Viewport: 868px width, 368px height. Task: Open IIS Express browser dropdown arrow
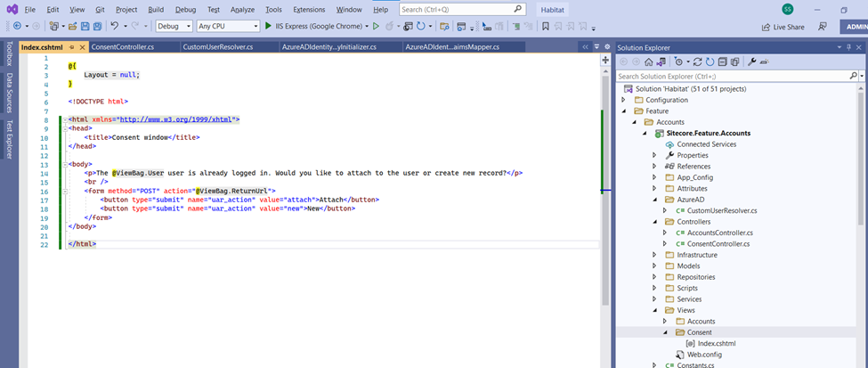(x=367, y=26)
